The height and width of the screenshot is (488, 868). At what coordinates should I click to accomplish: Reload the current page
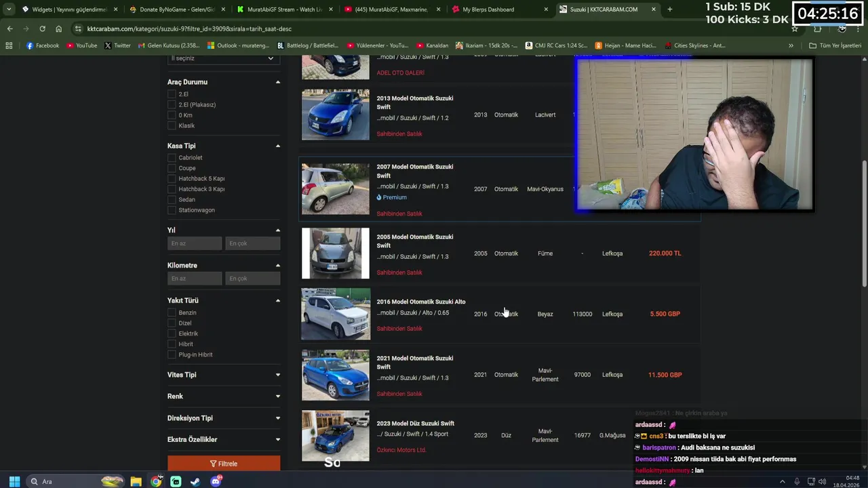(x=42, y=28)
